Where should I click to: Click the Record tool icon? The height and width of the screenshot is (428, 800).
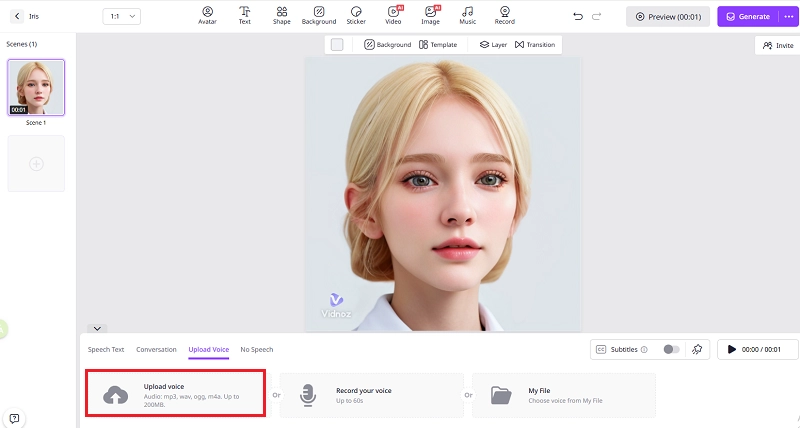pyautogui.click(x=505, y=15)
